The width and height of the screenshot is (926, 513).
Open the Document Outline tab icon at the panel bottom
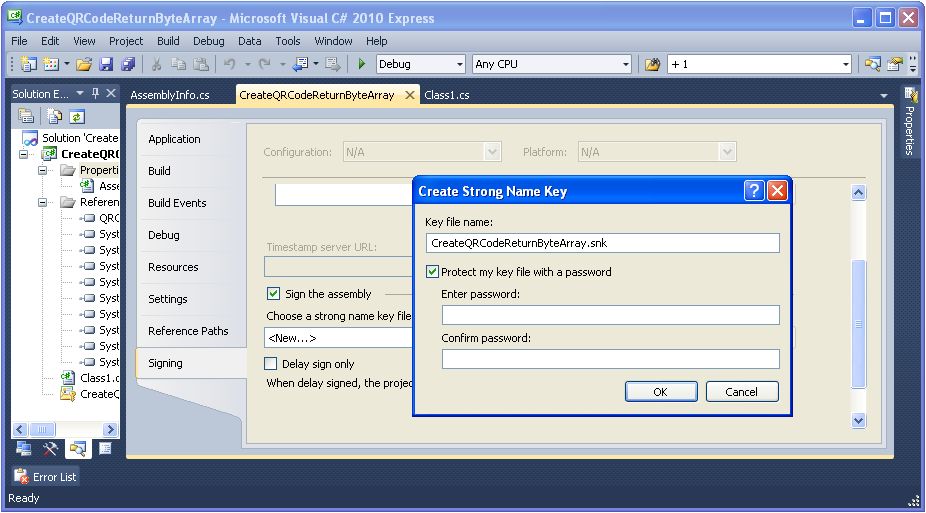tap(105, 449)
